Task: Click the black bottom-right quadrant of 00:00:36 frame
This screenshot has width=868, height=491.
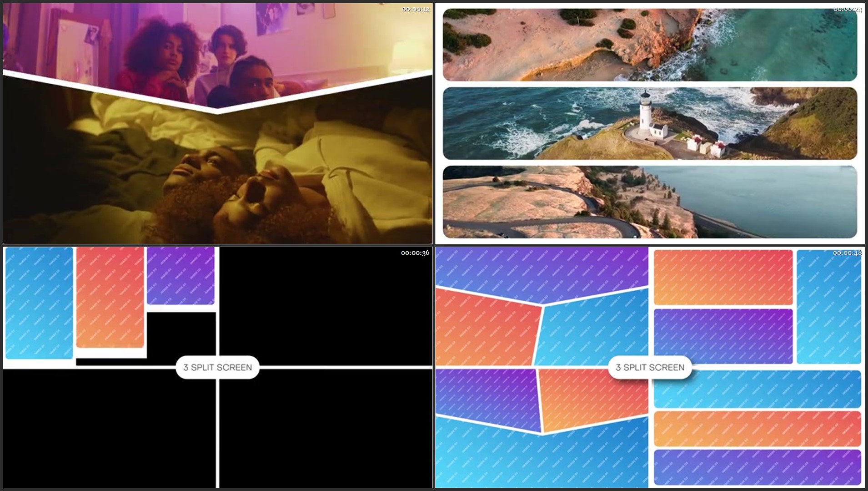Action: click(326, 428)
